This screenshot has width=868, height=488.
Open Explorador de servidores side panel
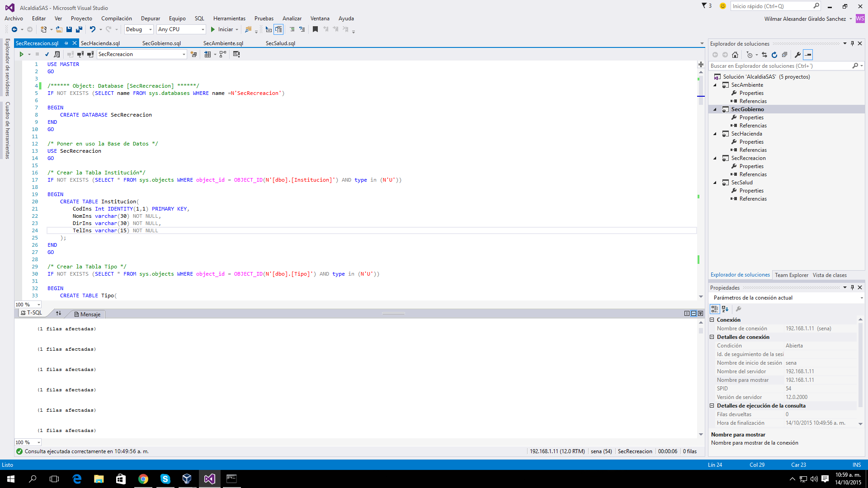point(7,67)
